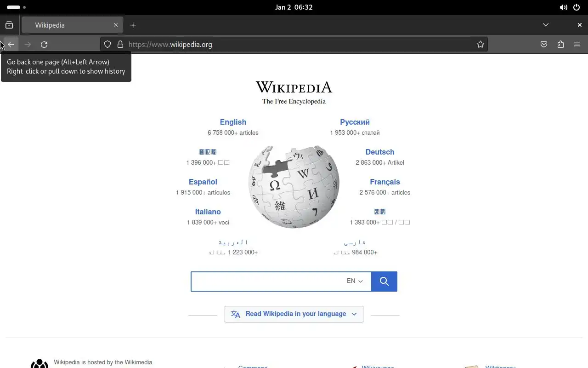
Task: Open the Extensions puzzle icon
Action: 560,44
